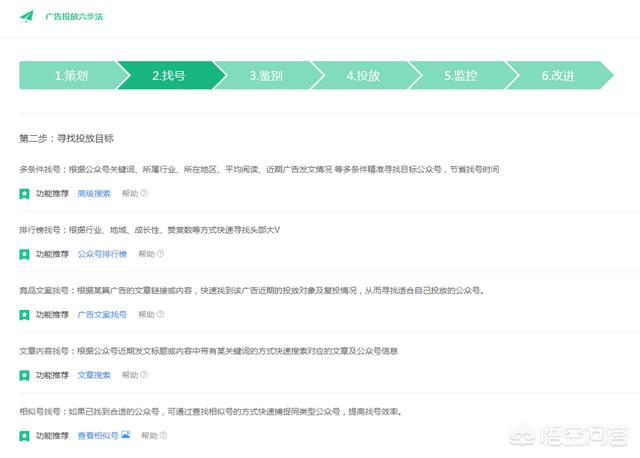640x458 pixels.
Task: Click the paper plane logo icon
Action: click(x=27, y=17)
